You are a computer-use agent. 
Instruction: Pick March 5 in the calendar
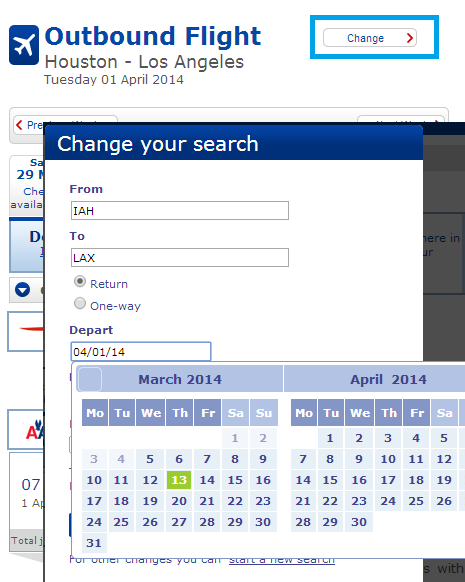pyautogui.click(x=150, y=459)
